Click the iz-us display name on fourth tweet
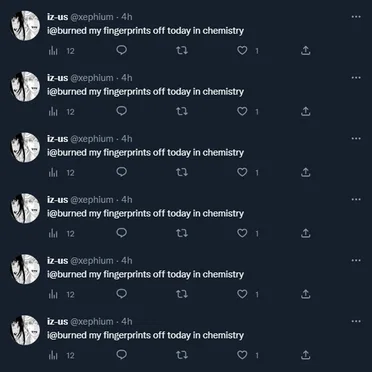The width and height of the screenshot is (372, 372). pos(57,200)
